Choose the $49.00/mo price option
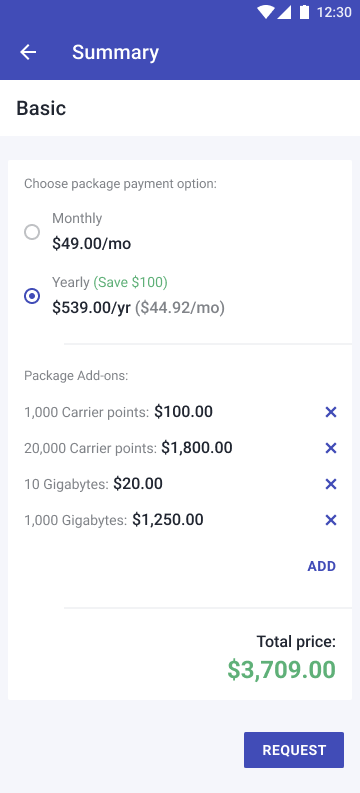Screen dimensions: 360x793 point(92,244)
